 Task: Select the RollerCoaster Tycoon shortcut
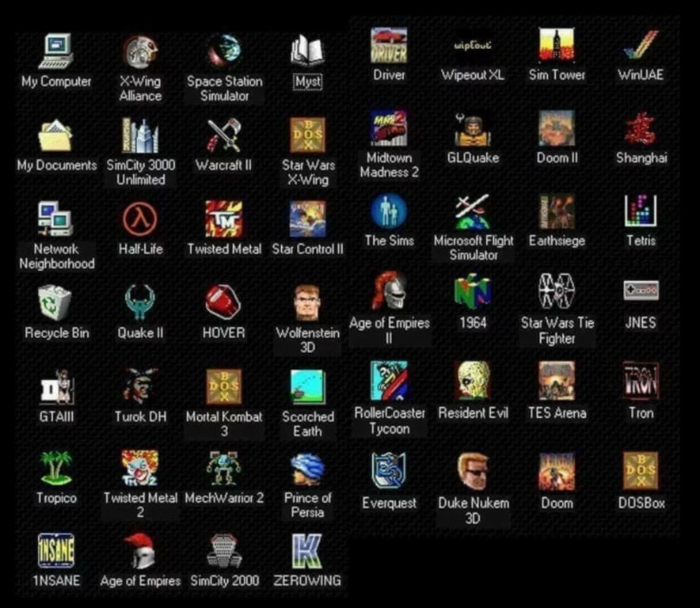[389, 382]
